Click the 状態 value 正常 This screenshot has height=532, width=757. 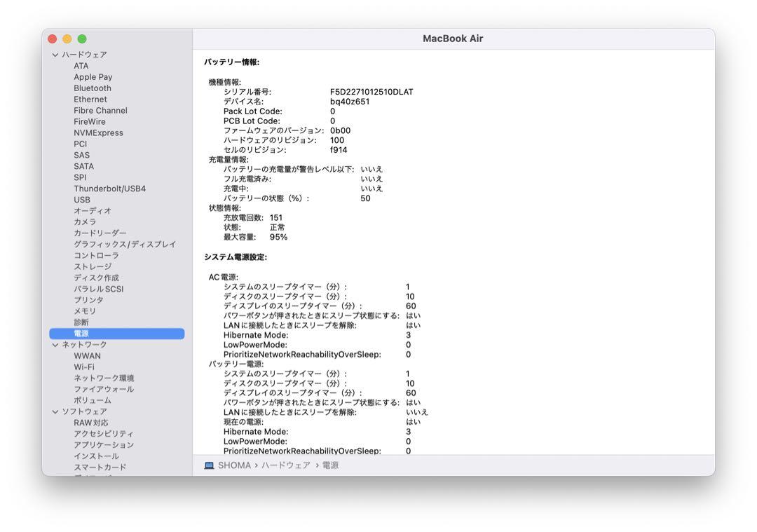[277, 227]
